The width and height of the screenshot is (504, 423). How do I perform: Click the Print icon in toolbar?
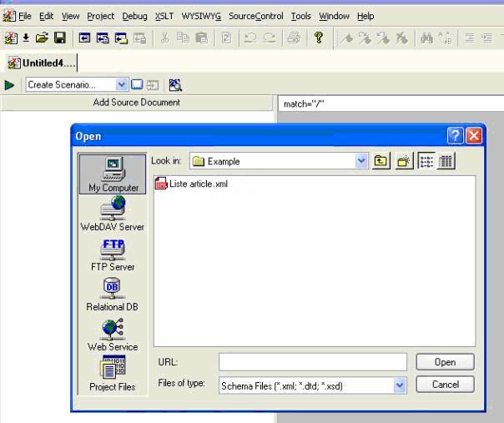[x=294, y=38]
